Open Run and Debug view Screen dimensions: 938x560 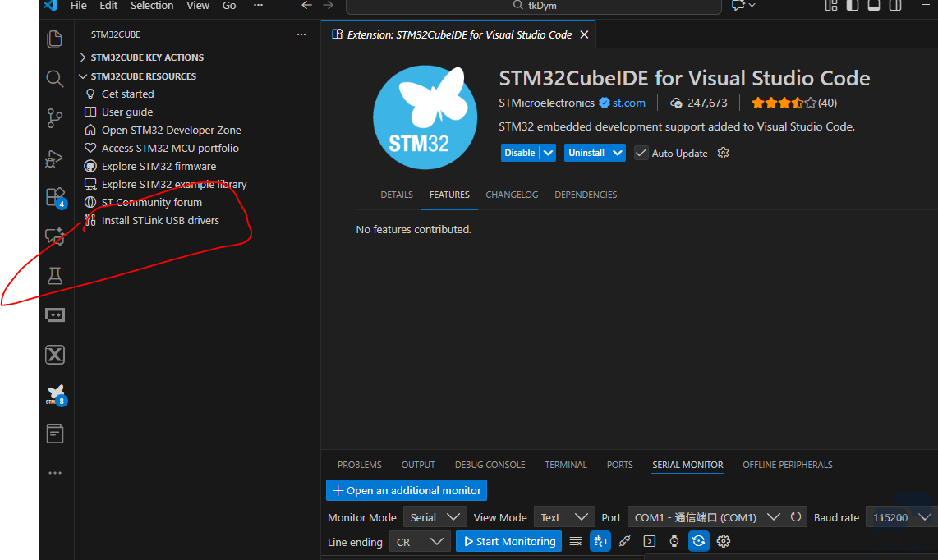tap(55, 158)
